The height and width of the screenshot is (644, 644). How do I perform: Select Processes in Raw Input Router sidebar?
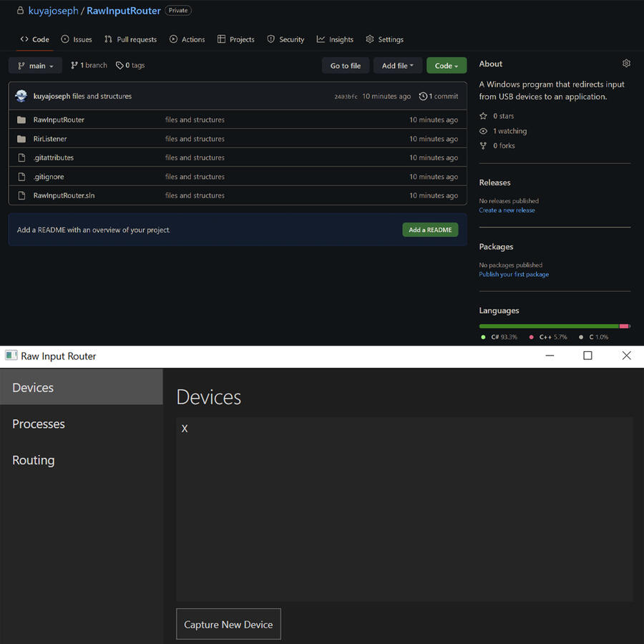[82, 424]
